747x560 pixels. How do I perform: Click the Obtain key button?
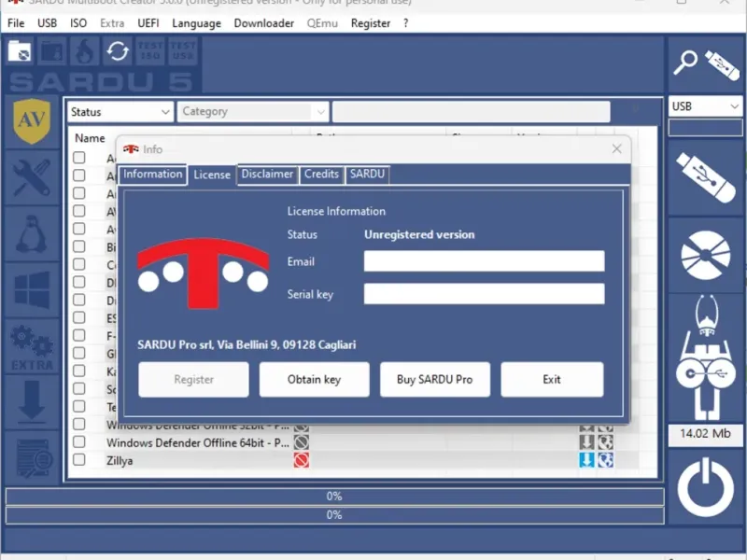click(x=314, y=379)
